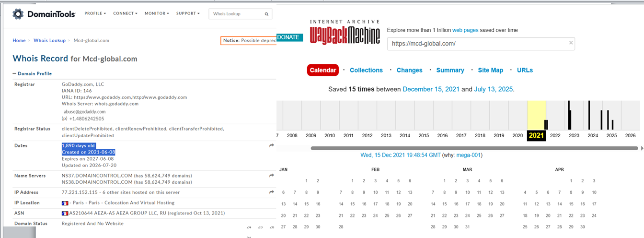Select the highlighted 2021 year on timeline
The image size is (644, 238).
536,135
